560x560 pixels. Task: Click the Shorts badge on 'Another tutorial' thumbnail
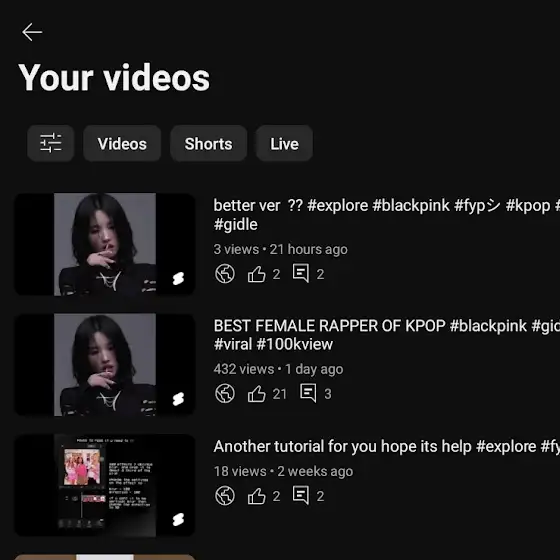[x=178, y=519]
